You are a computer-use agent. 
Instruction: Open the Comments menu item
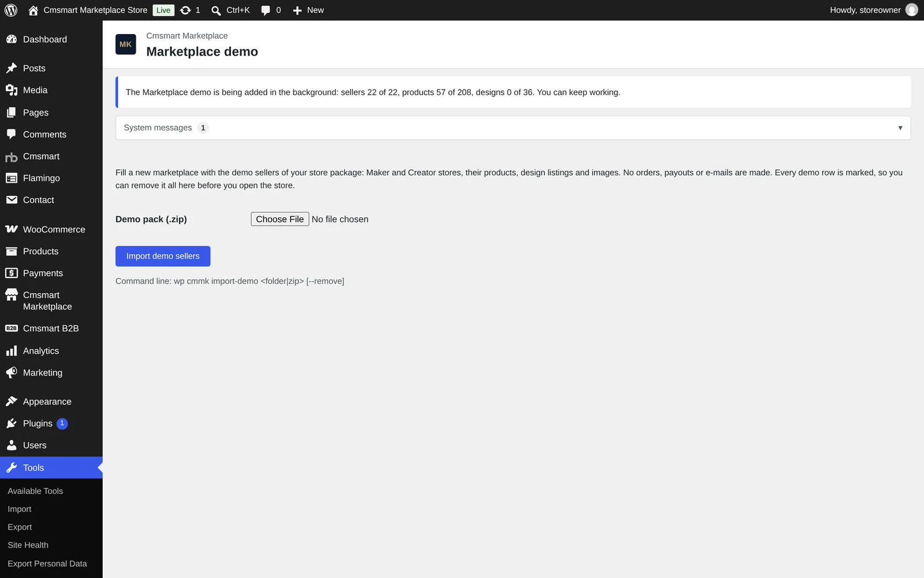[x=51, y=135]
